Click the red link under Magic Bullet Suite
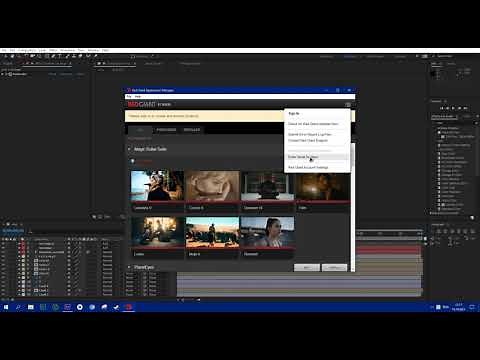The height and width of the screenshot is (360, 480). (144, 162)
